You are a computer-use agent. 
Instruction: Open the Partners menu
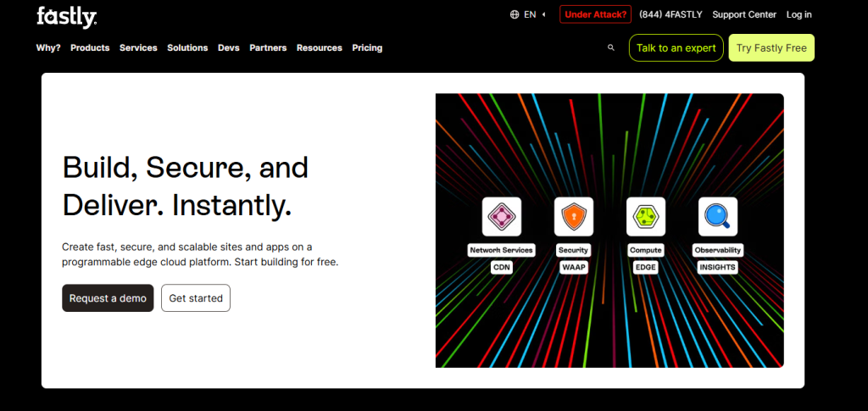click(268, 48)
